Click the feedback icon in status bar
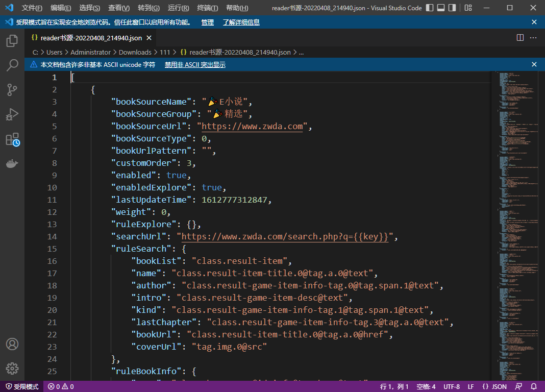This screenshot has width=545, height=392. pyautogui.click(x=518, y=386)
